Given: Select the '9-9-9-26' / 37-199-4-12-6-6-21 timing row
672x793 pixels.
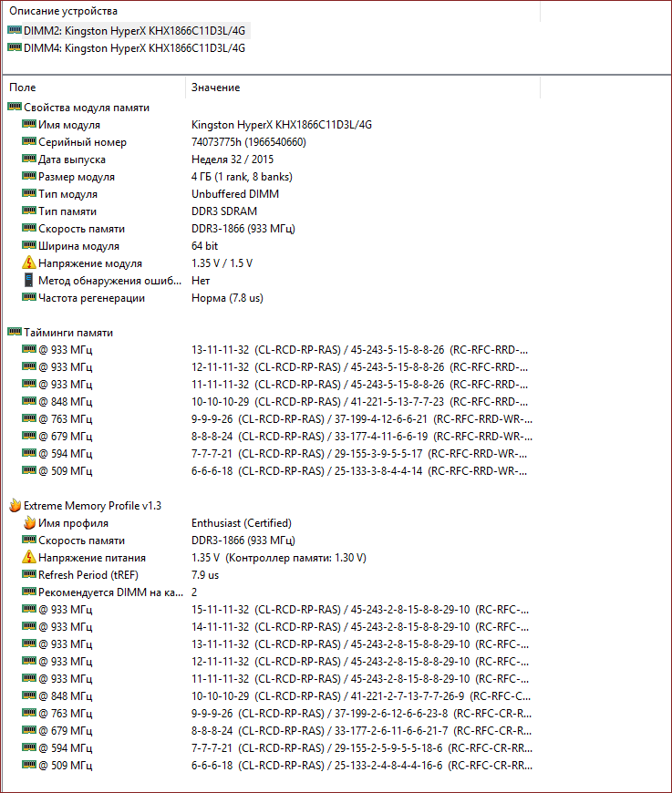Looking at the screenshot, I should [x=277, y=419].
